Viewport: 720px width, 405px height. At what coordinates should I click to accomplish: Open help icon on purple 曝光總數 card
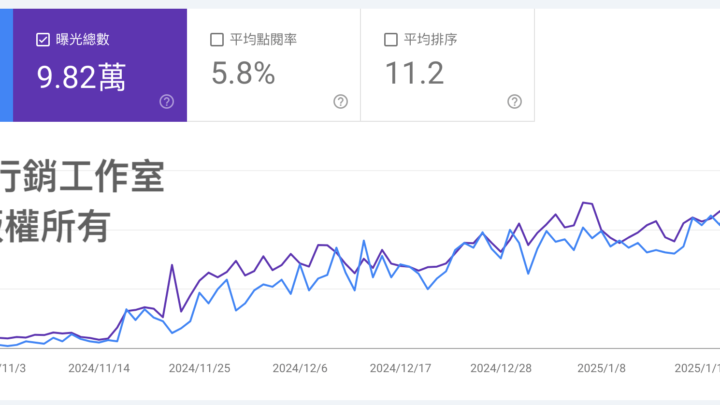(x=166, y=101)
